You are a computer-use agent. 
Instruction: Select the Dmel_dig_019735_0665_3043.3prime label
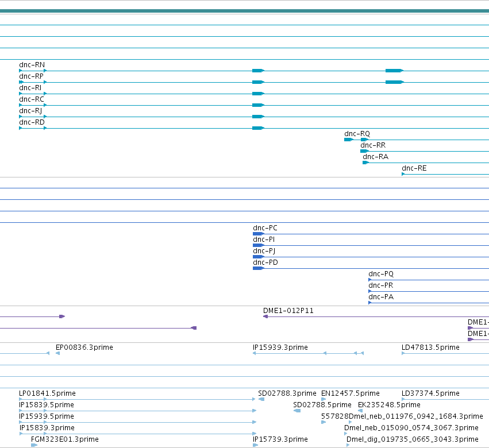(413, 439)
